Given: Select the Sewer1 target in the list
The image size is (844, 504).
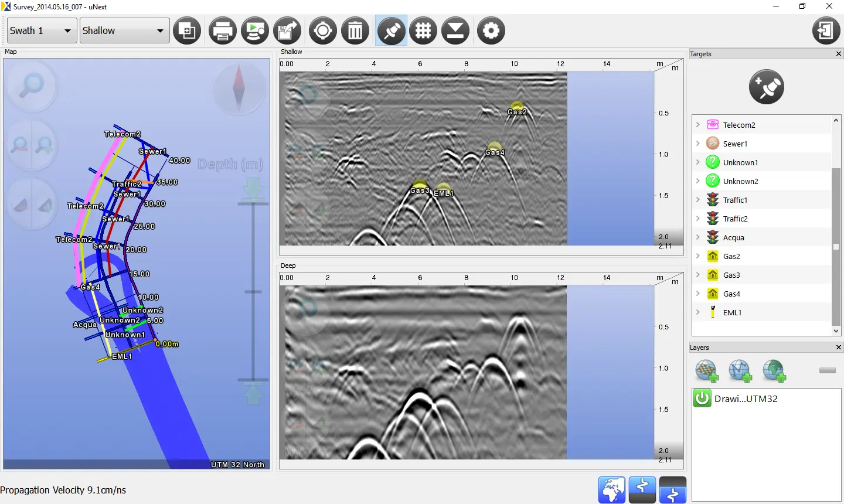Looking at the screenshot, I should point(735,144).
